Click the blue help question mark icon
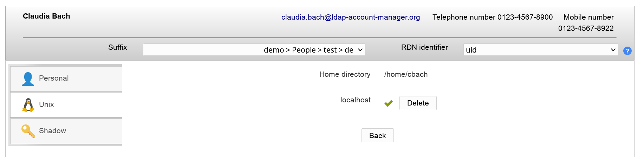The height and width of the screenshot is (163, 644). click(x=627, y=51)
